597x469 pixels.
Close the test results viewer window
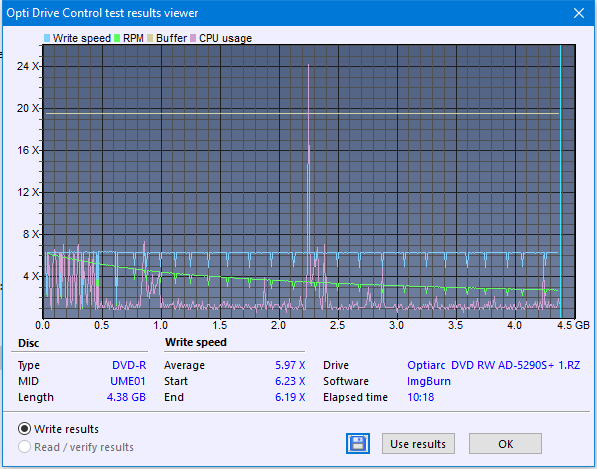[x=579, y=13]
